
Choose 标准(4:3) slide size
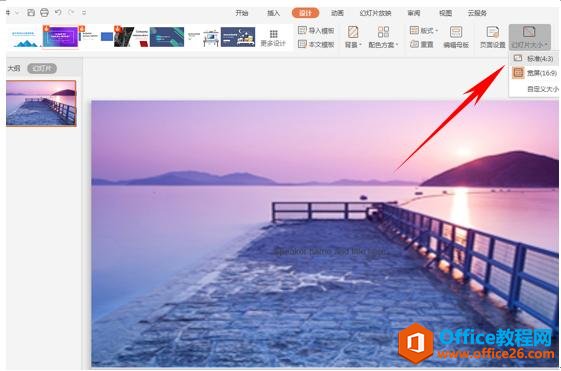tap(534, 58)
